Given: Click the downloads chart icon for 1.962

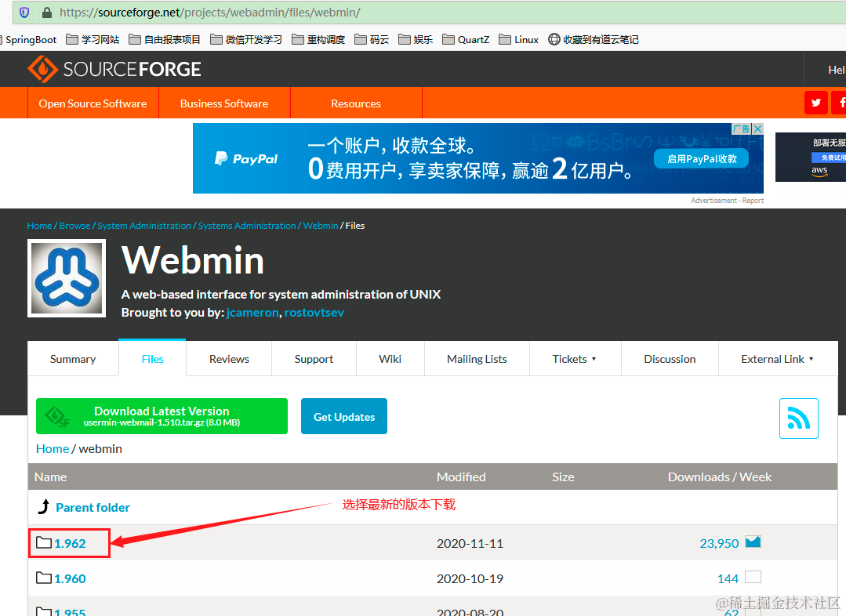Looking at the screenshot, I should click(753, 542).
